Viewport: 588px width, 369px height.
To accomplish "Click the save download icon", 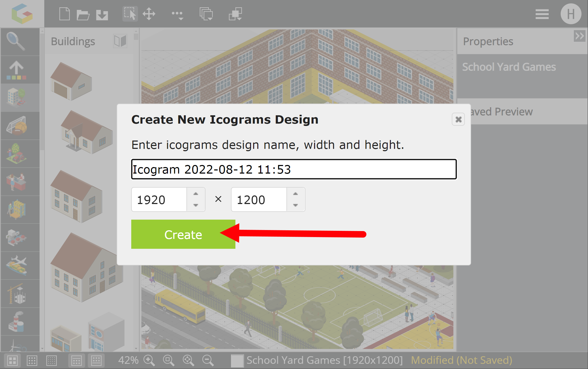I will [x=102, y=15].
